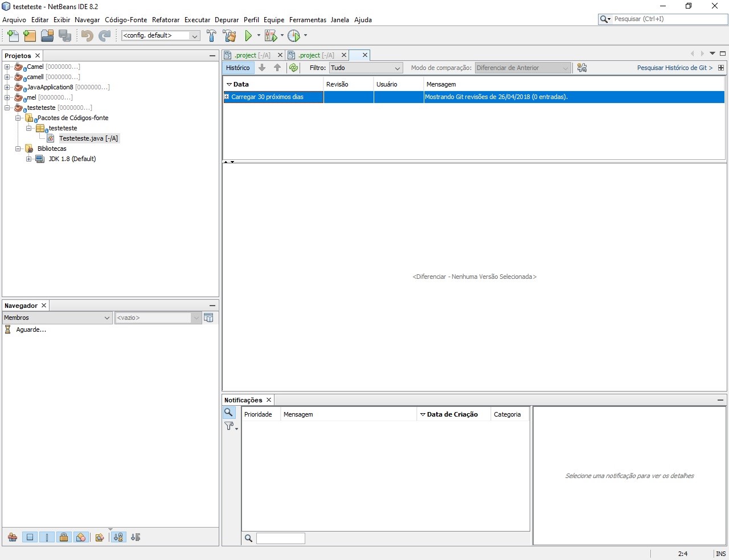Click the notifications filter text field

tap(281, 538)
